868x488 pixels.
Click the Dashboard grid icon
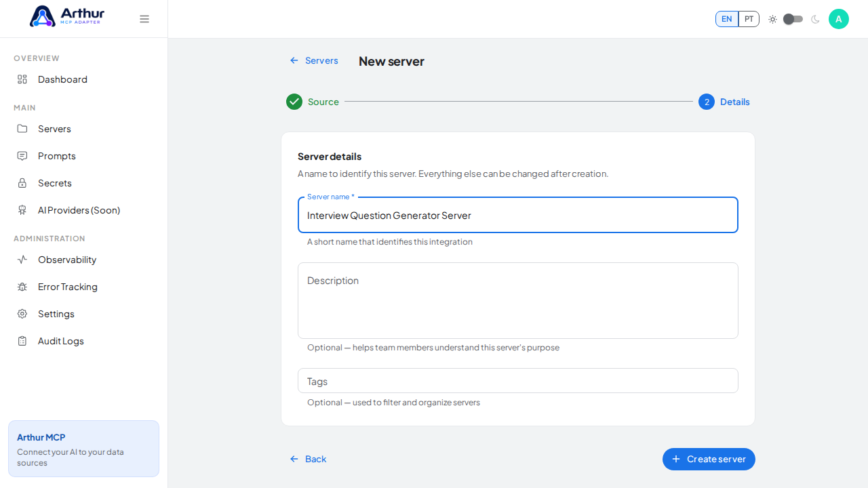[22, 79]
